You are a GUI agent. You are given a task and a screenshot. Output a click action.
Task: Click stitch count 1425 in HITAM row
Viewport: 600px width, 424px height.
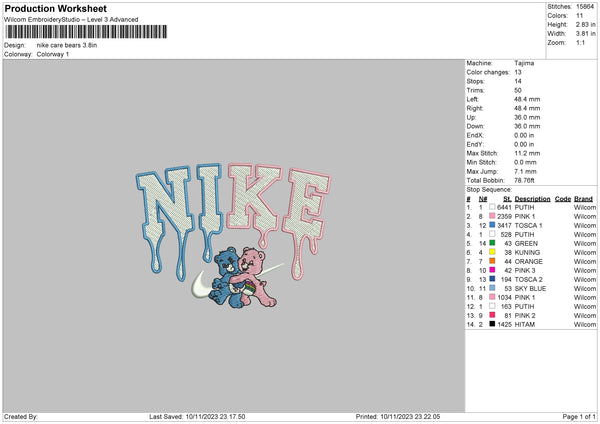pyautogui.click(x=504, y=324)
